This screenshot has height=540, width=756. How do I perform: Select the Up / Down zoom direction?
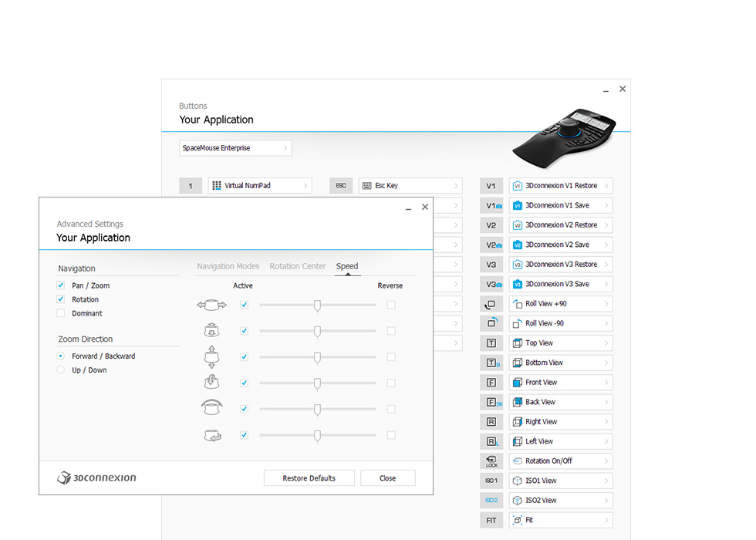pyautogui.click(x=61, y=370)
